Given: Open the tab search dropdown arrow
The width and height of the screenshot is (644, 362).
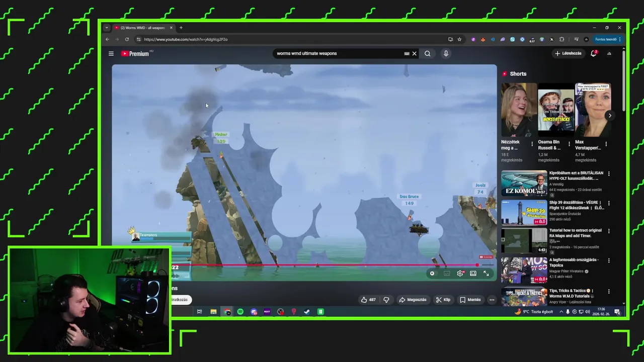Looking at the screenshot, I should coord(106,28).
